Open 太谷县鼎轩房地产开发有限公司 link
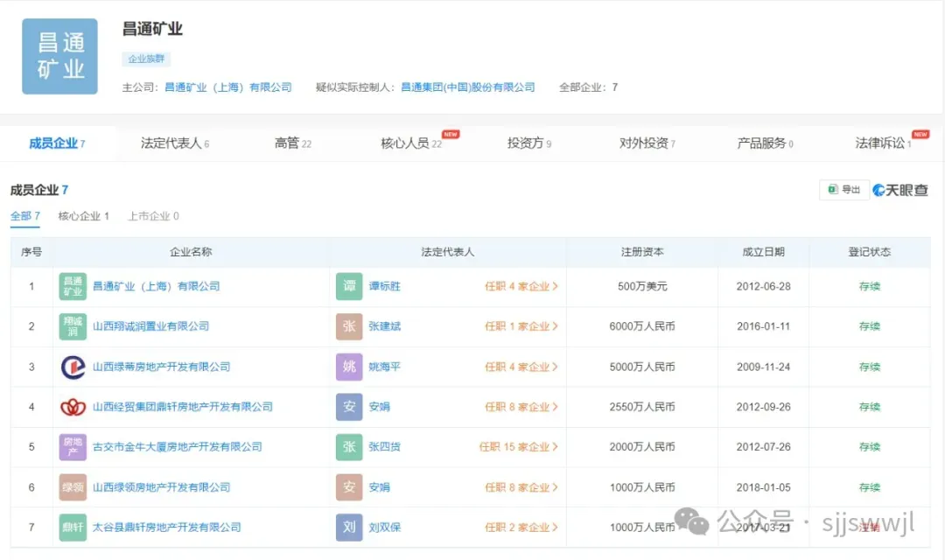The width and height of the screenshot is (945, 560). [167, 528]
